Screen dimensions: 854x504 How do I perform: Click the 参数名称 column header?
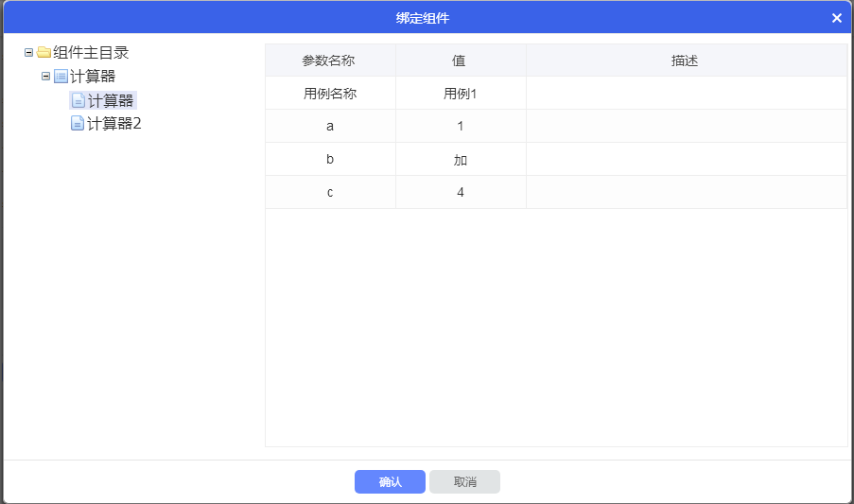[x=329, y=61]
